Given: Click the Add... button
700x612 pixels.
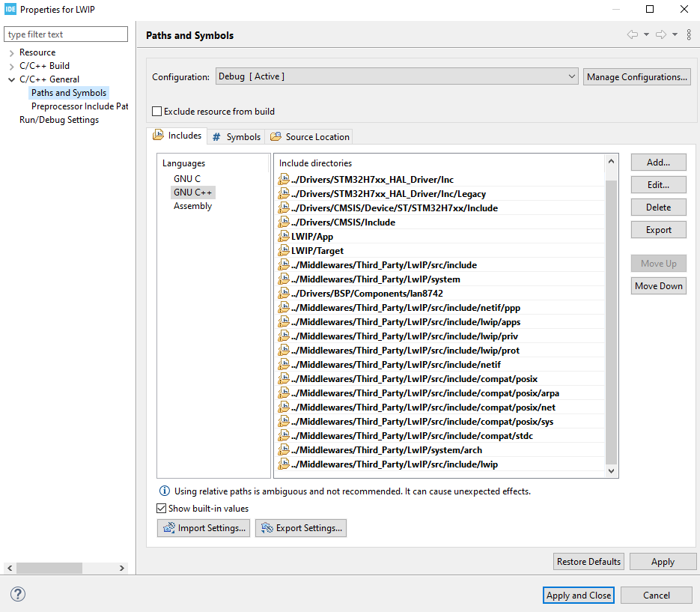Looking at the screenshot, I should (659, 162).
